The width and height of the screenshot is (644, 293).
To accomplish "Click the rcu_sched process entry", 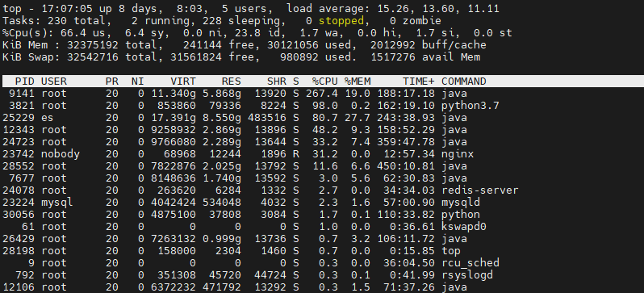I will click(470, 262).
